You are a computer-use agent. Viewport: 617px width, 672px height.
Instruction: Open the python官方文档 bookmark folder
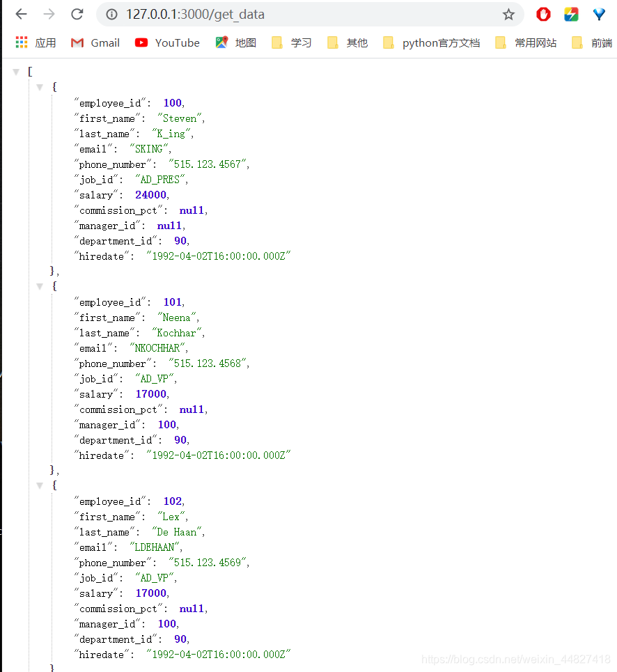point(432,43)
